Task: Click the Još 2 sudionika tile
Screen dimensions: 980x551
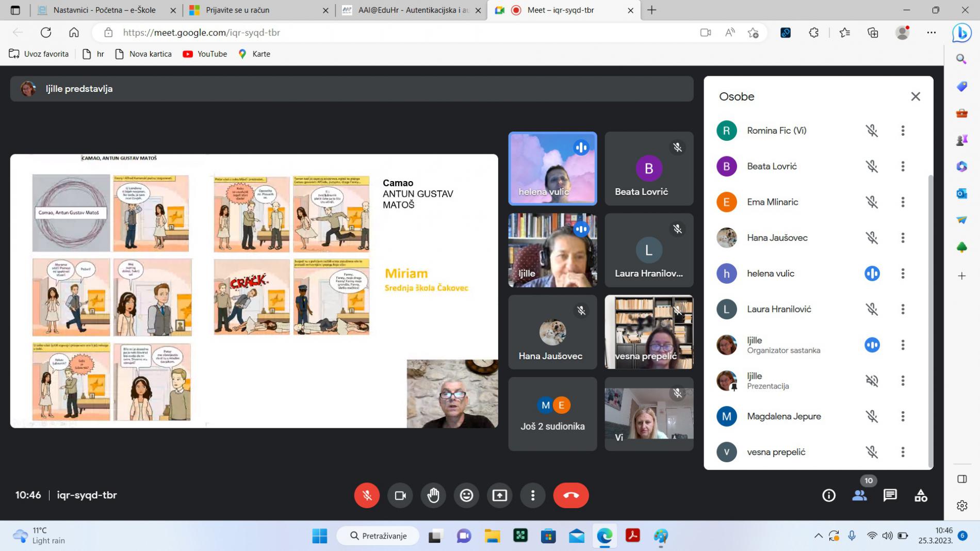Action: 552,414
